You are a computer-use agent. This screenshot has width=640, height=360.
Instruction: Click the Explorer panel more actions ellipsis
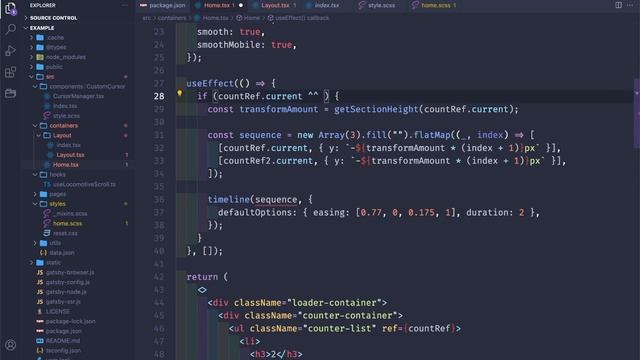pos(125,5)
